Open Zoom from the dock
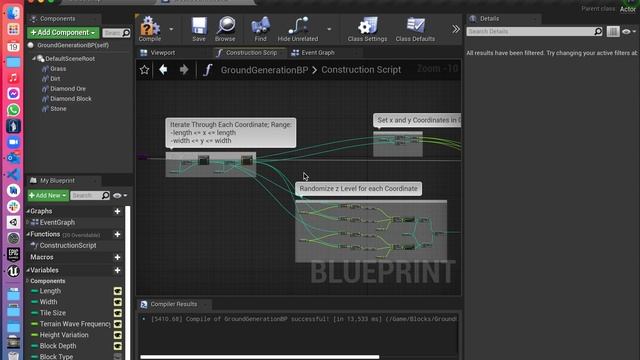Image resolution: width=640 pixels, height=360 pixels. [13, 142]
